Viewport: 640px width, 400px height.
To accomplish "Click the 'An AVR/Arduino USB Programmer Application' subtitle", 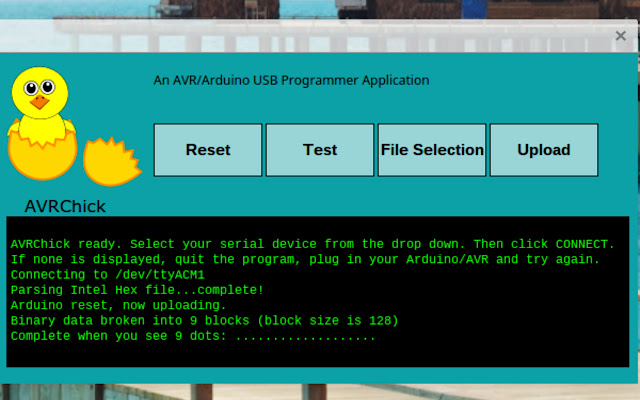I will tap(291, 80).
